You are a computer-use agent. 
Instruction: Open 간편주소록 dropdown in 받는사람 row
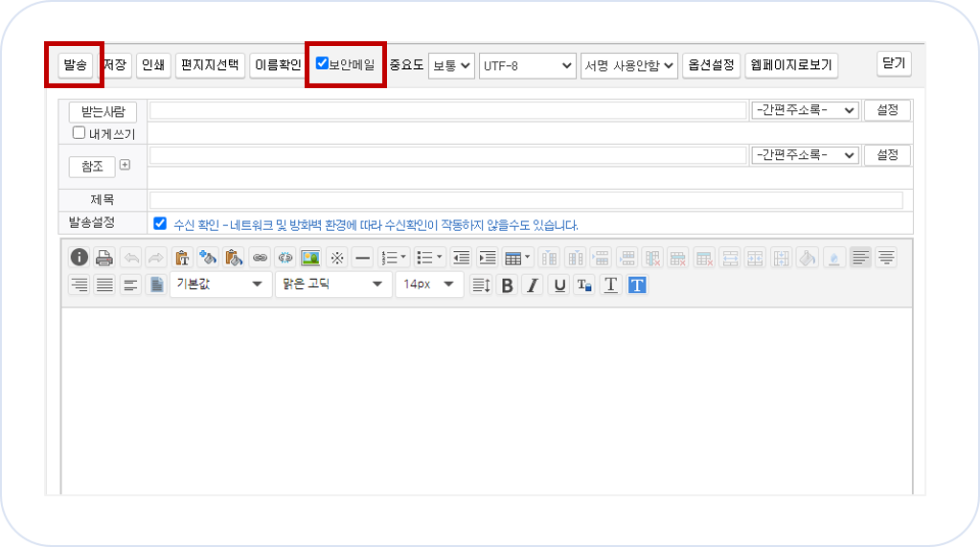805,110
